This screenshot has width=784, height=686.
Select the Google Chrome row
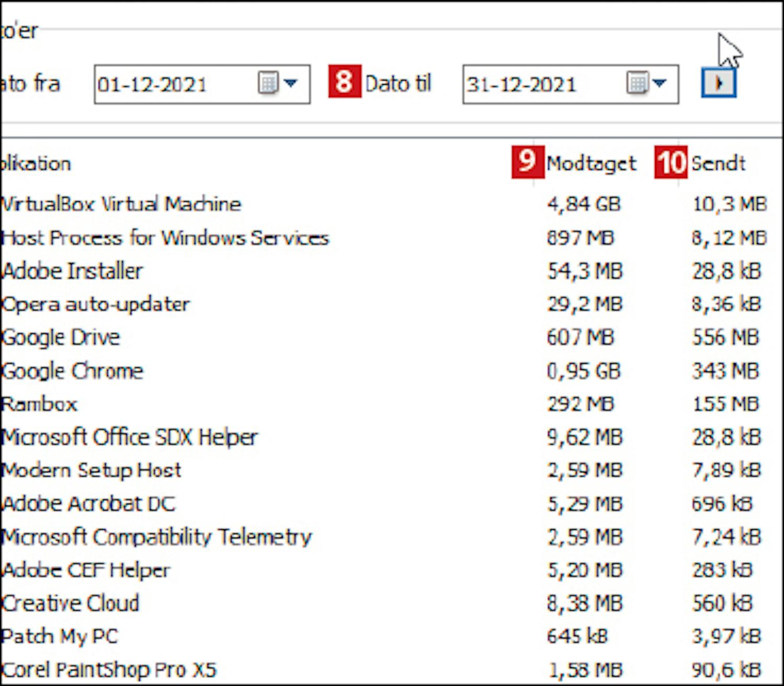coord(73,371)
